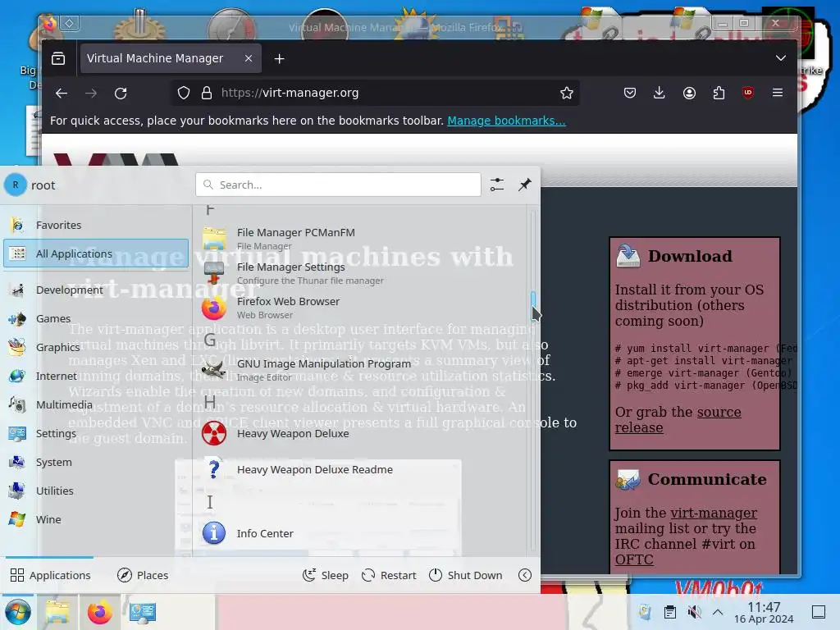Open the Firefox account icon
This screenshot has height=630, width=840.
(x=689, y=94)
